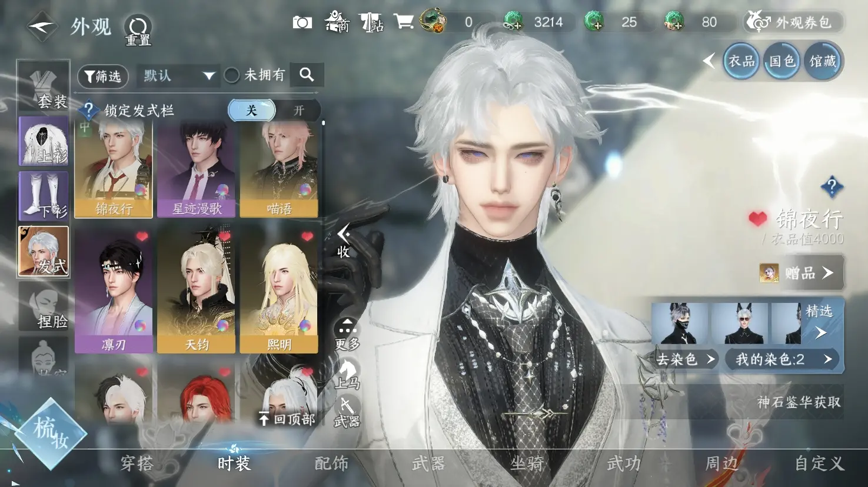Viewport: 868px width, 487px height.
Task: Click the back arrow beside 外观
Action: coord(42,26)
